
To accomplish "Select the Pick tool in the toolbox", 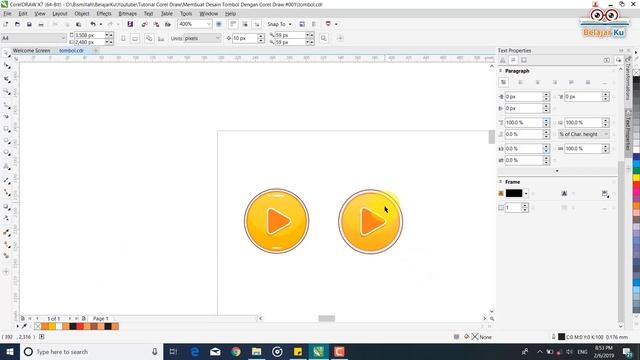I will [6, 53].
